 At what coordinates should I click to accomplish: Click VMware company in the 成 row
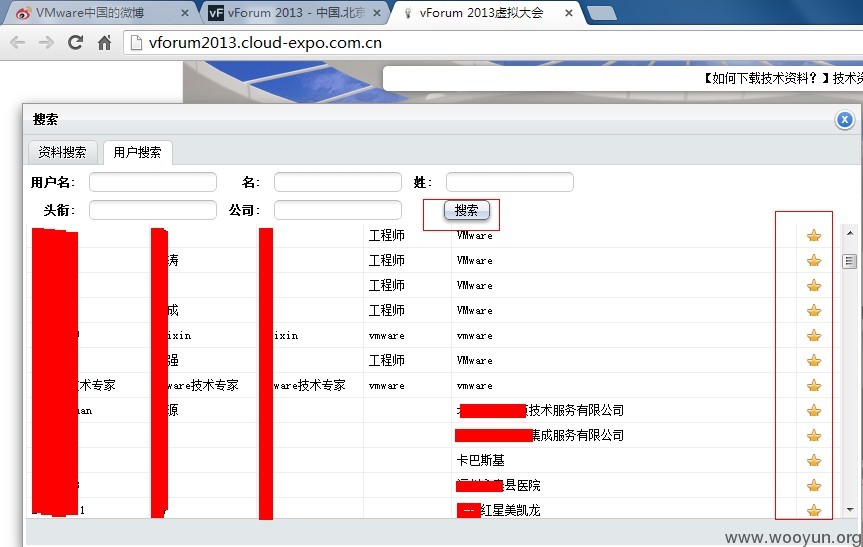(x=474, y=311)
